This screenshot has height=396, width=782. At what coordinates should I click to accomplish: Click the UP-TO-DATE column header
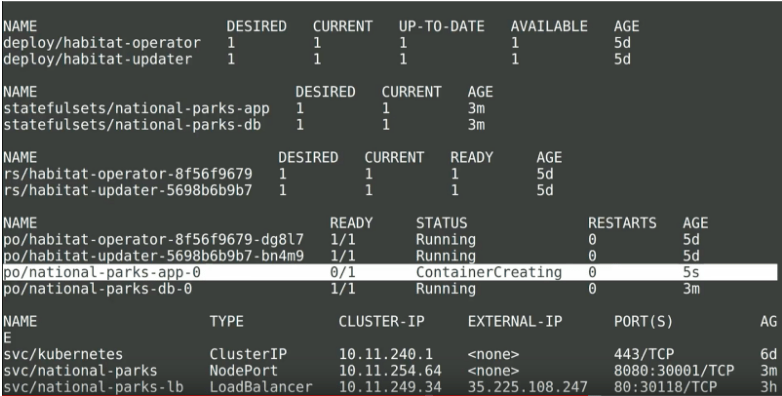tap(442, 26)
